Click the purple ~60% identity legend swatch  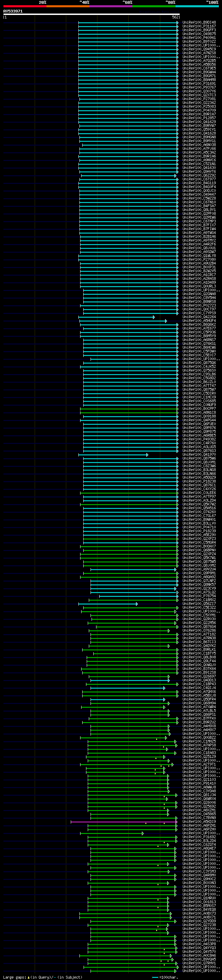[111, 6]
